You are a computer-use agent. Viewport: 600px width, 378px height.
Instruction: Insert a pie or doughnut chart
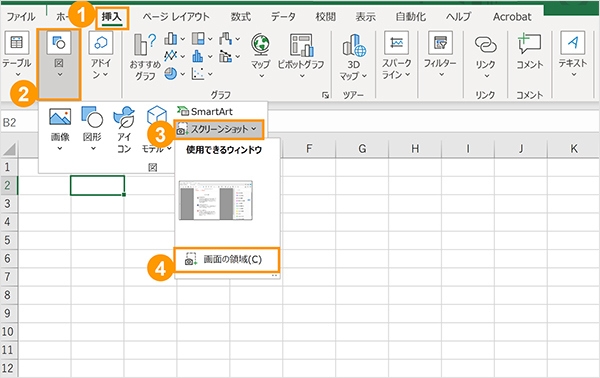click(x=171, y=73)
